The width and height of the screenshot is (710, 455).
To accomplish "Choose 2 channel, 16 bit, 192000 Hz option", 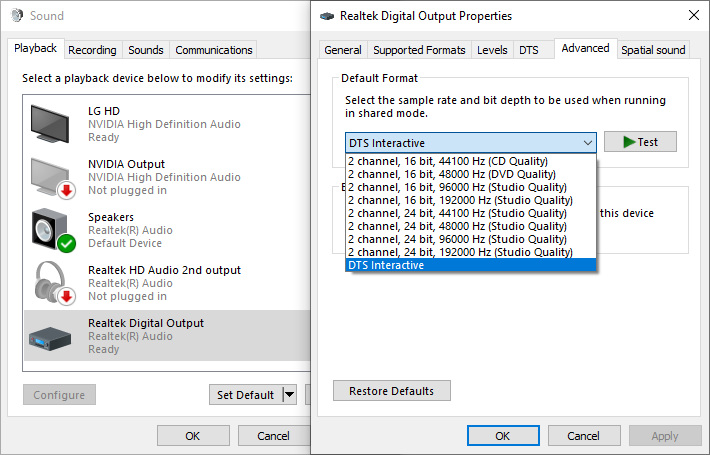I will pyautogui.click(x=470, y=200).
